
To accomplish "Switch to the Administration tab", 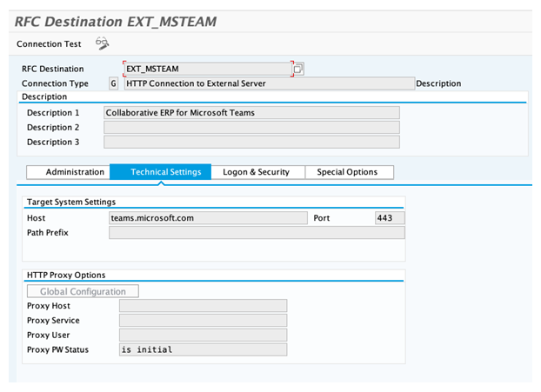I will 68,172.
